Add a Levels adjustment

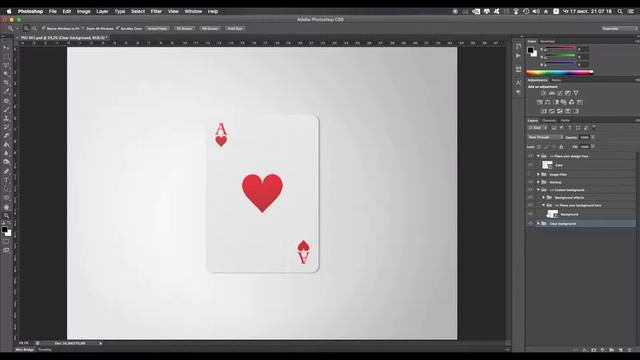click(x=551, y=93)
